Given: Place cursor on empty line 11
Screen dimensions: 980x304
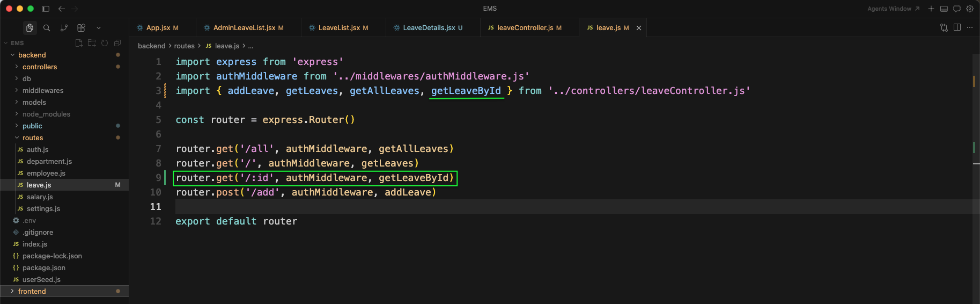Looking at the screenshot, I should pyautogui.click(x=573, y=207).
